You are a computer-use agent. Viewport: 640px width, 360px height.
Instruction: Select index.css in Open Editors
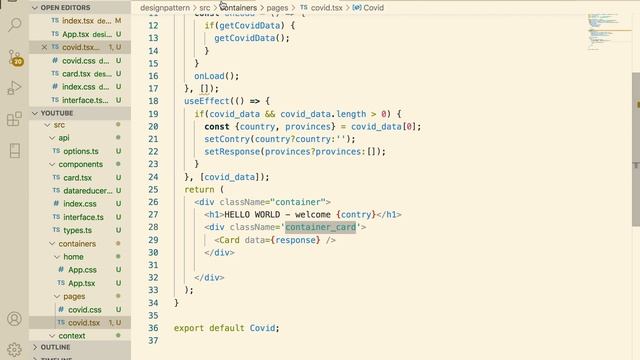(80, 87)
